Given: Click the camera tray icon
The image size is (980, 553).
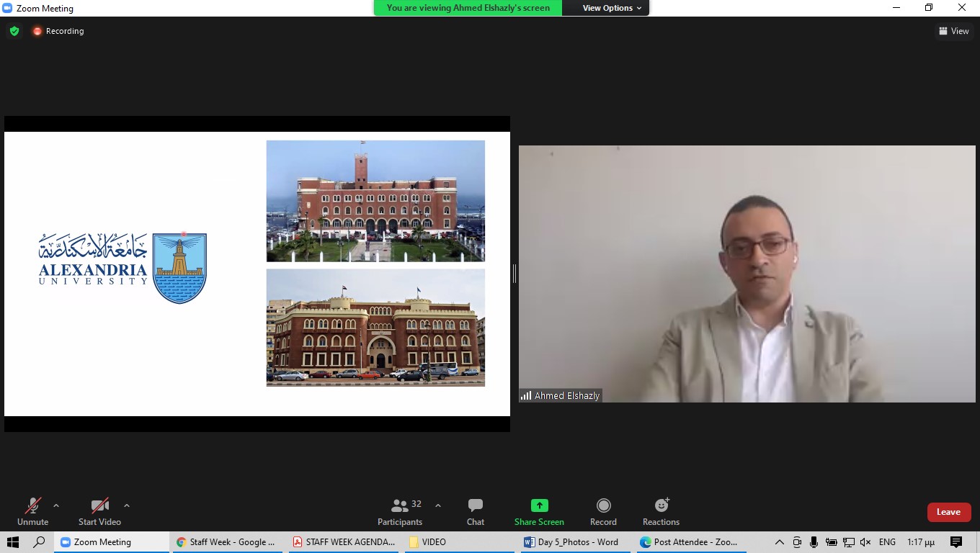Looking at the screenshot, I should point(797,542).
